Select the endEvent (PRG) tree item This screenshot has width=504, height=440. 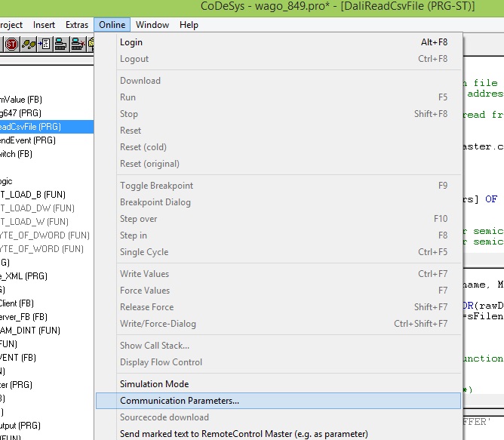click(x=28, y=140)
